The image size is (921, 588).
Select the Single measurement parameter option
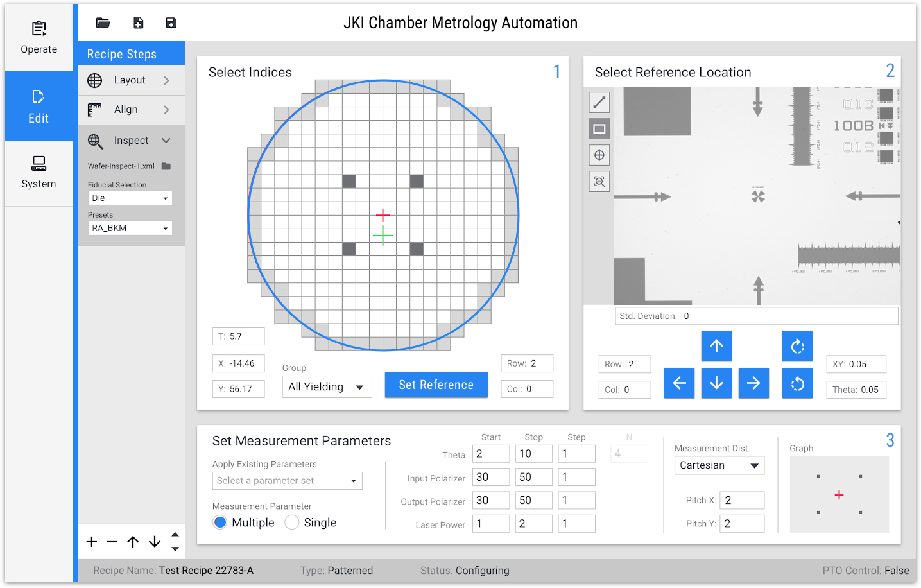point(292,523)
